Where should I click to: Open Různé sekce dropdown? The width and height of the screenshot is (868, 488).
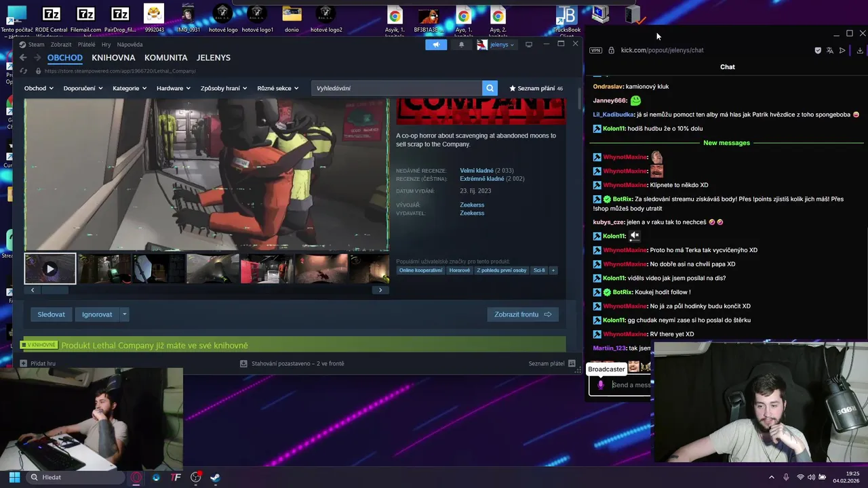pos(277,88)
